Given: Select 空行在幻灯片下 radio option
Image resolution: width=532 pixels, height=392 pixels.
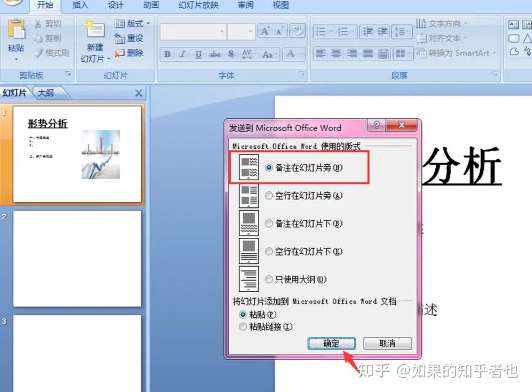Looking at the screenshot, I should tap(305, 251).
